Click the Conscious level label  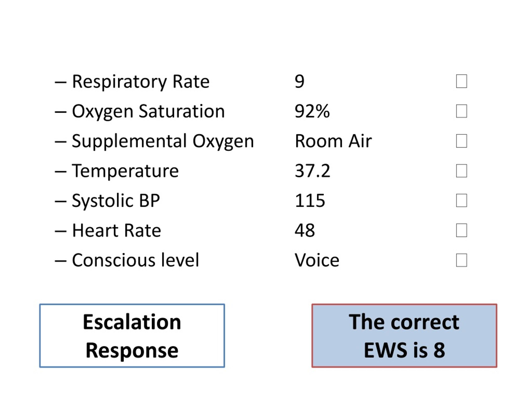pyautogui.click(x=135, y=260)
